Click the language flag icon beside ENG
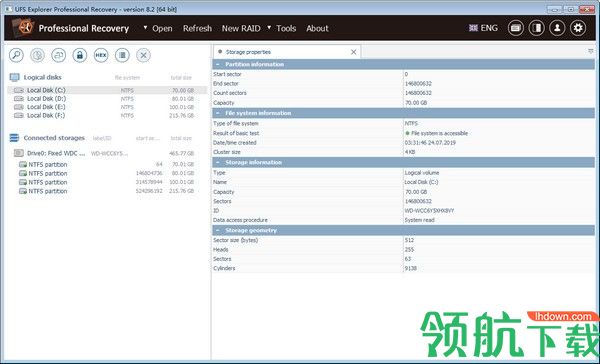 (x=473, y=28)
